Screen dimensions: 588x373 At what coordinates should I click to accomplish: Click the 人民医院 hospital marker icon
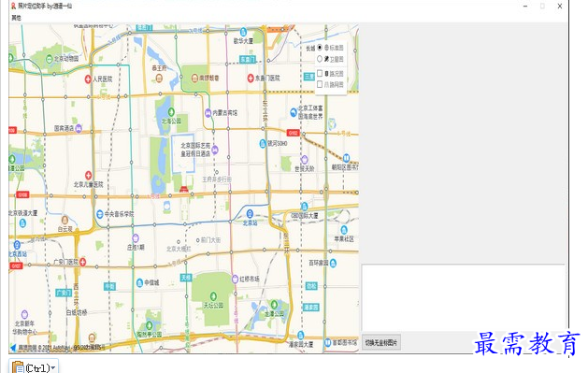(x=88, y=79)
